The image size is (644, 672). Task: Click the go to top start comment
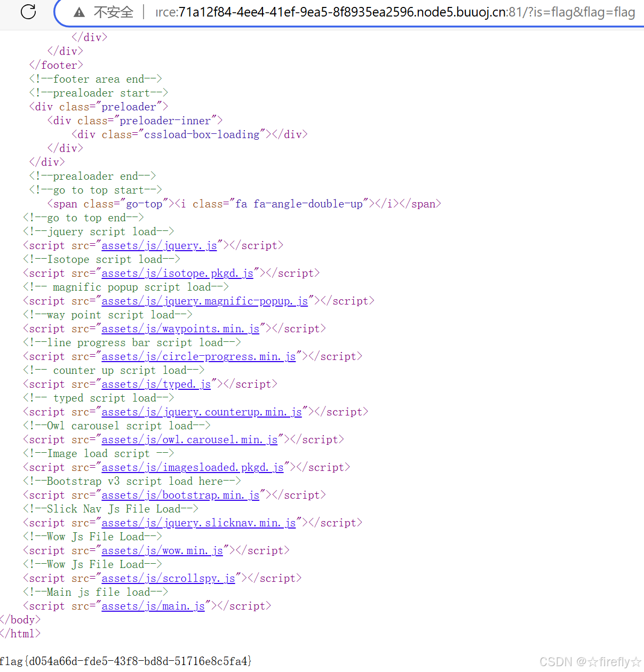click(x=96, y=190)
